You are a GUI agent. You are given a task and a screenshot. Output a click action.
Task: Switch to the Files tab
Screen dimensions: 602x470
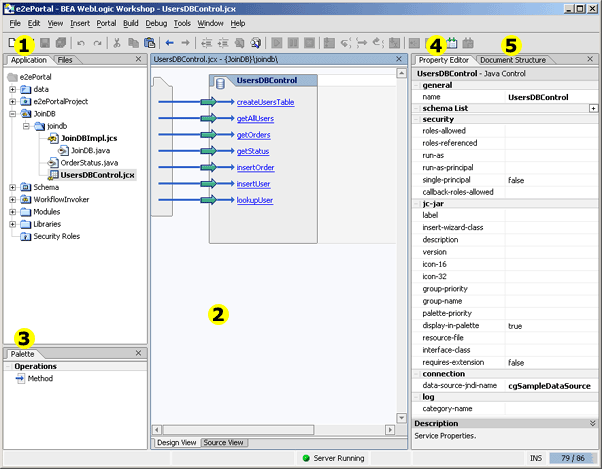[65, 60]
